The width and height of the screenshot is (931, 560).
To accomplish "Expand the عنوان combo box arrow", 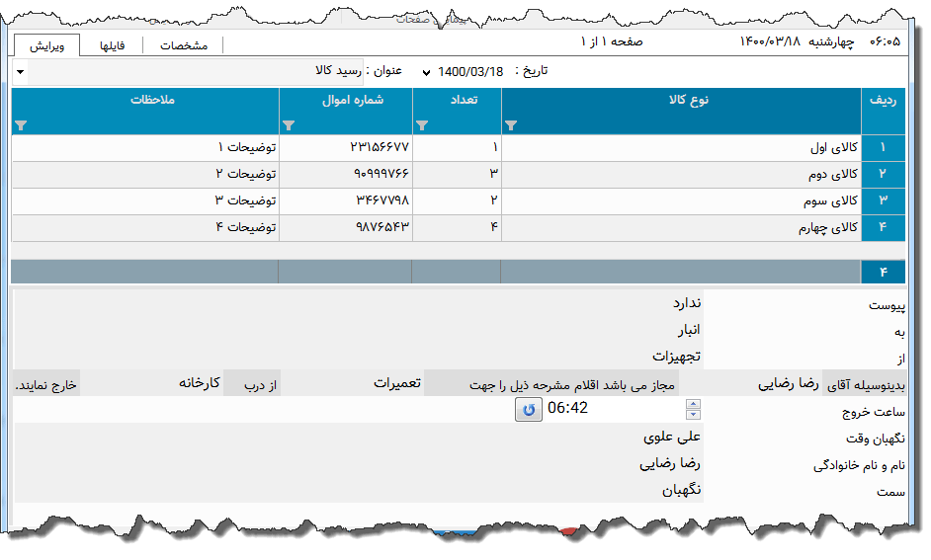I will (x=20, y=72).
